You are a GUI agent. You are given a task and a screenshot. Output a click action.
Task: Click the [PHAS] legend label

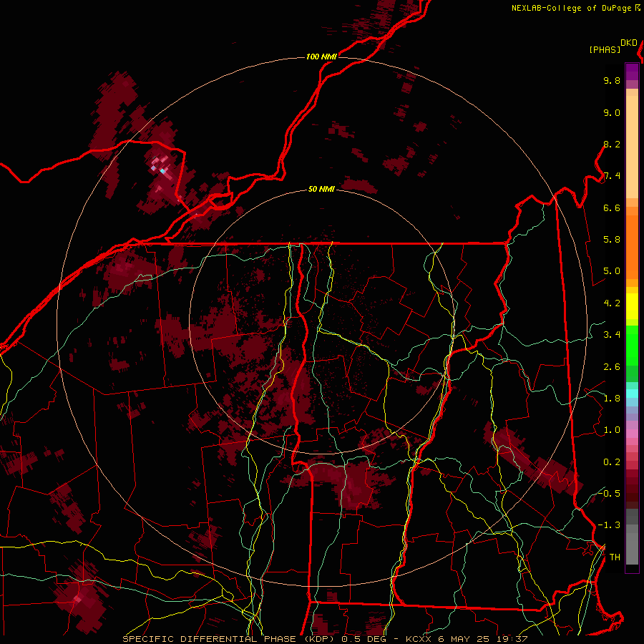605,50
